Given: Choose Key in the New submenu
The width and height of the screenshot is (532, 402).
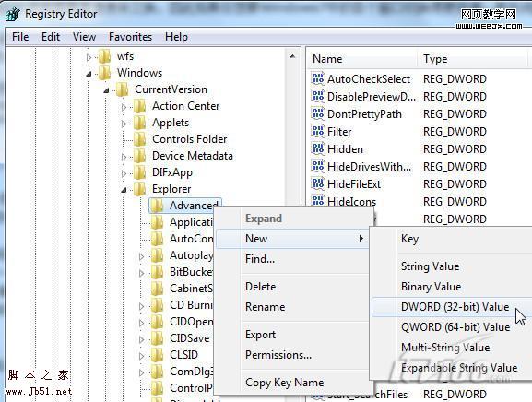Looking at the screenshot, I should tap(410, 239).
